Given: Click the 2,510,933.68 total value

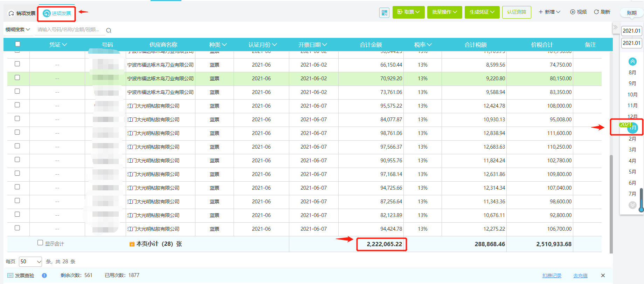Looking at the screenshot, I should (554, 244).
